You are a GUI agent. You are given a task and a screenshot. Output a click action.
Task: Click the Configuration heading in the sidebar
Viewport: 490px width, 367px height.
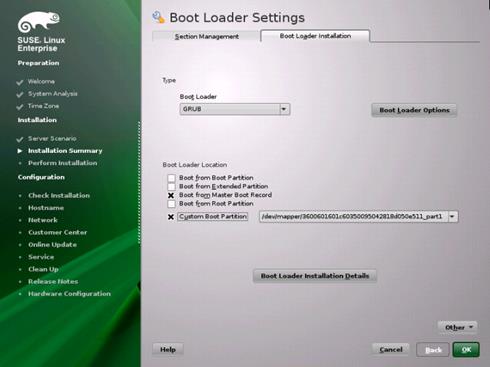pos(41,177)
